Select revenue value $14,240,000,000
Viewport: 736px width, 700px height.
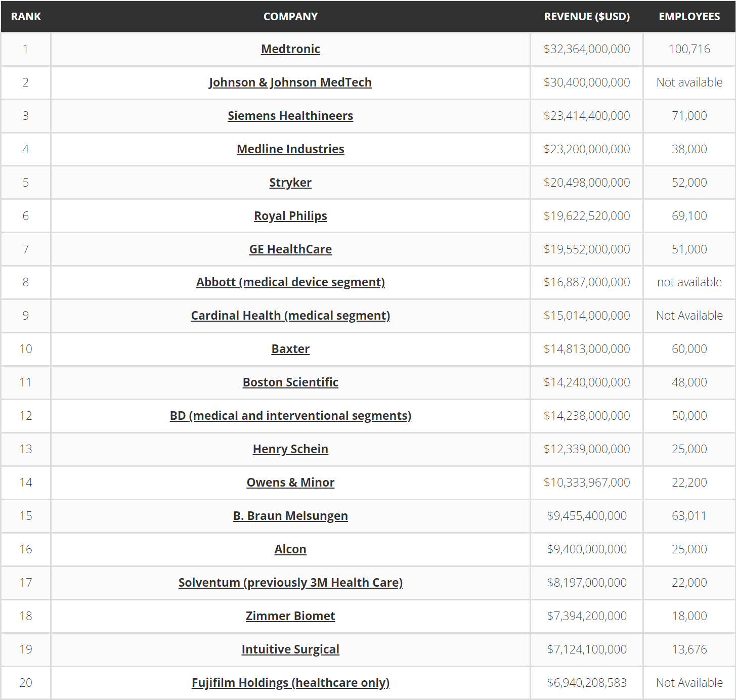click(x=587, y=382)
